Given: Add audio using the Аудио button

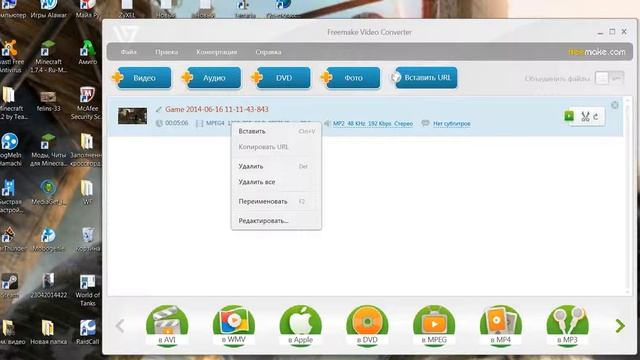Looking at the screenshot, I should tap(211, 78).
